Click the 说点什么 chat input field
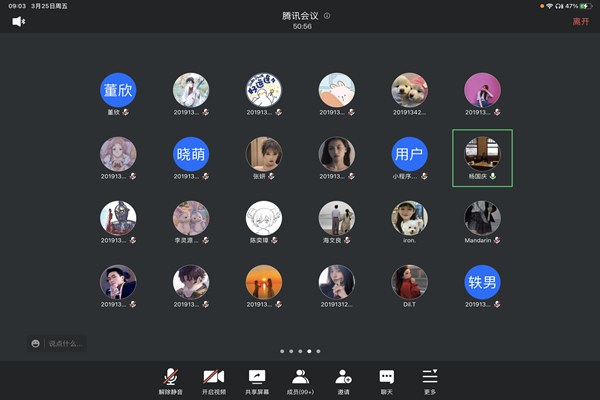 tap(66, 344)
